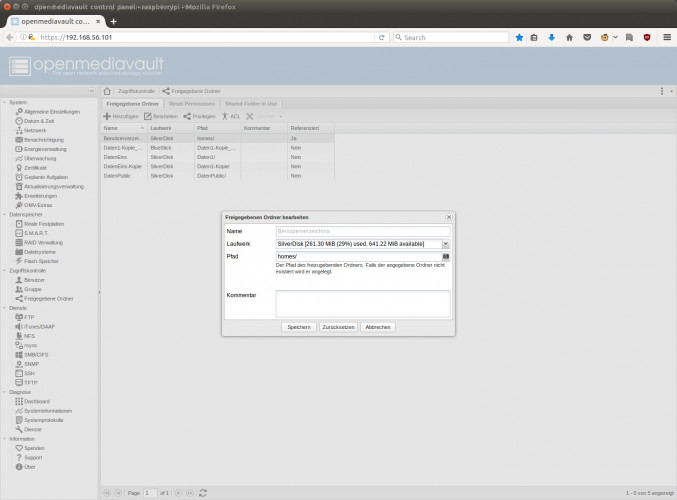
Task: Close the Freigegebenen Ordner bearbeiten dialog
Action: tap(449, 217)
